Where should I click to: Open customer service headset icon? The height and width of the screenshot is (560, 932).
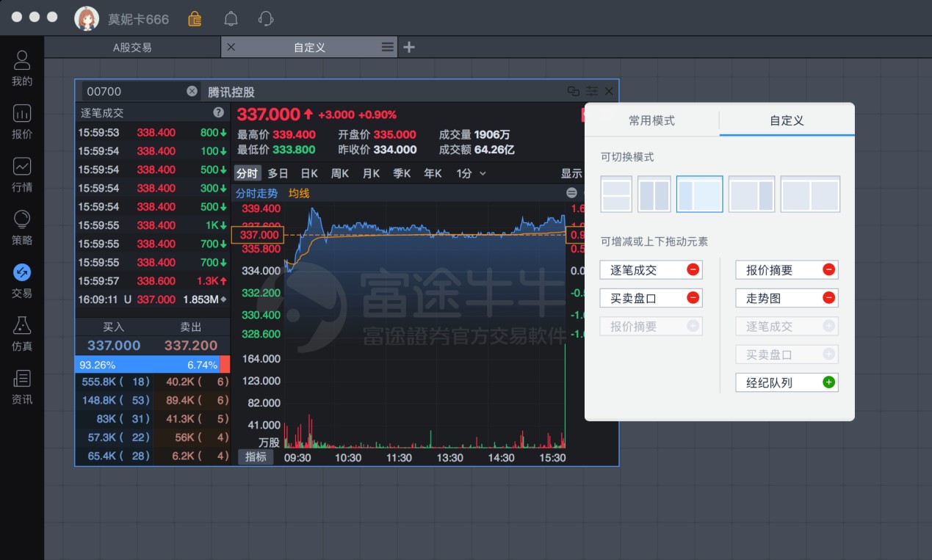click(x=265, y=18)
